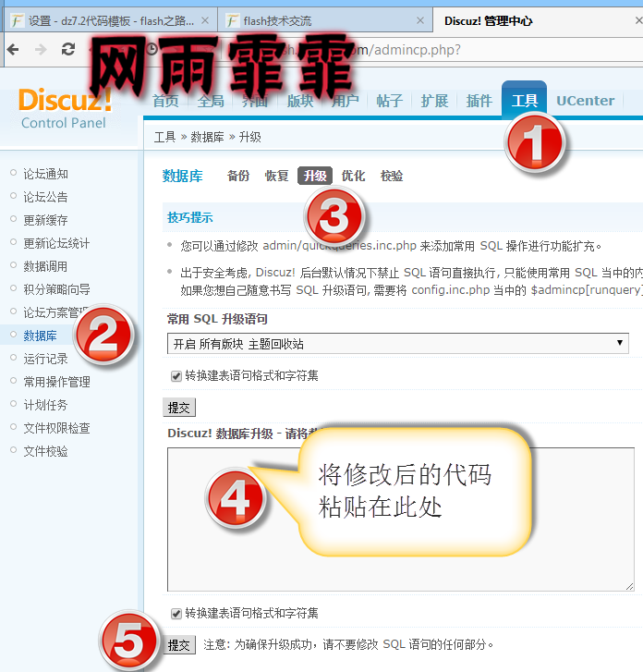Select the 'Discuz! 管理中心' browser tab
Screen dimensions: 643x672
(538, 20)
